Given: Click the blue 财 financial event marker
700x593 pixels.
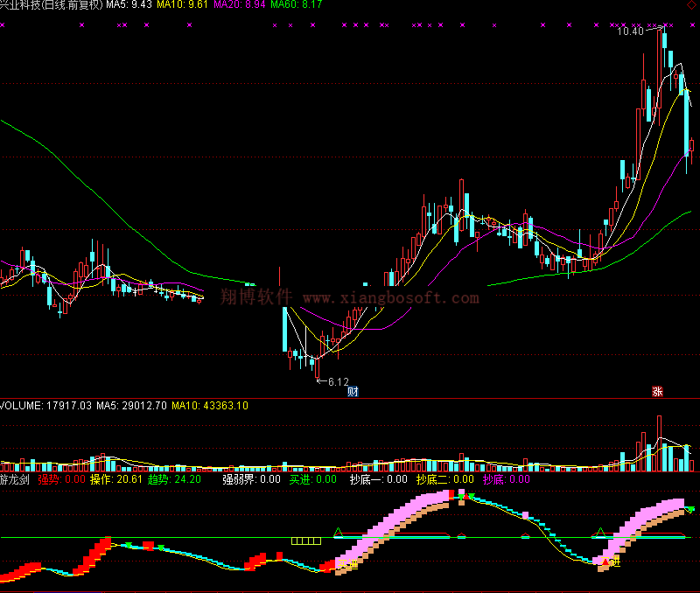Looking at the screenshot, I should (x=353, y=391).
